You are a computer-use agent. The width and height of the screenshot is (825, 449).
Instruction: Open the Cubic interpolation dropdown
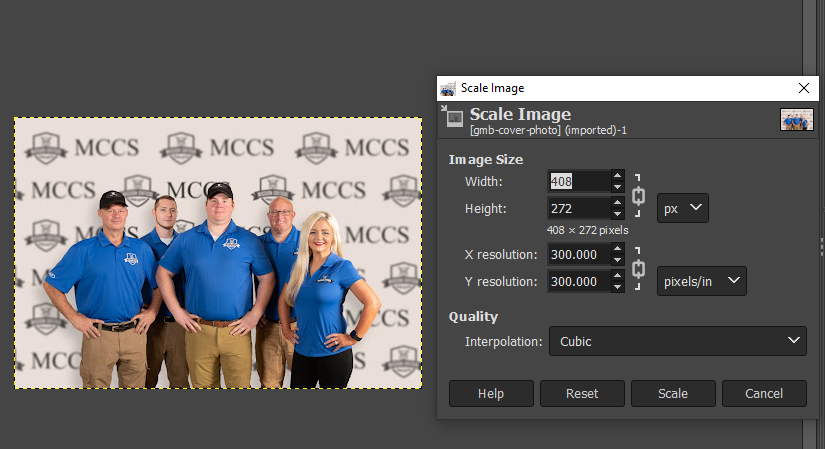(678, 341)
